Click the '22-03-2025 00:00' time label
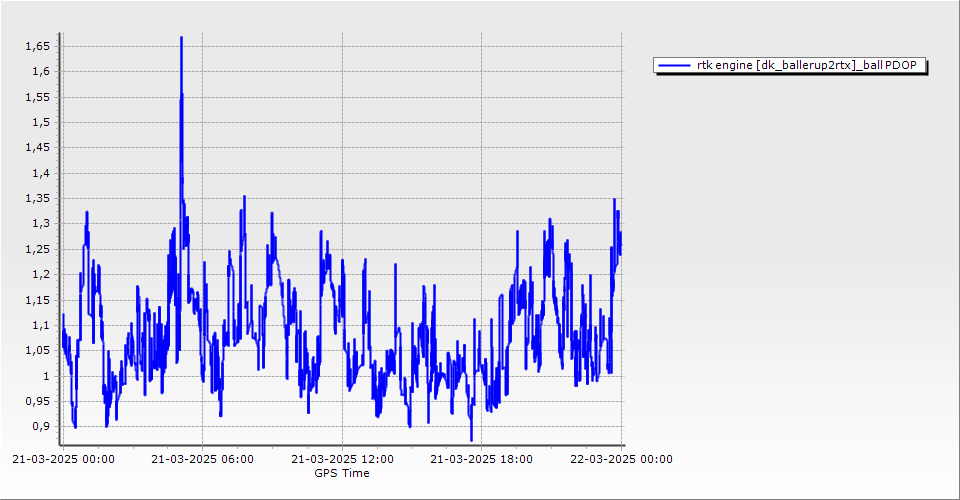This screenshot has height=500, width=960. (621, 459)
